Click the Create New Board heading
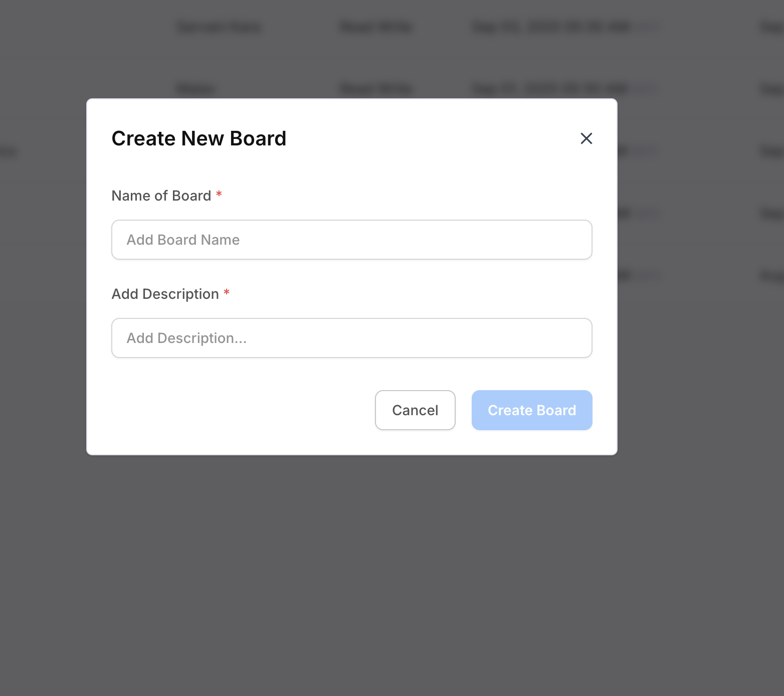The image size is (784, 696). [x=199, y=138]
